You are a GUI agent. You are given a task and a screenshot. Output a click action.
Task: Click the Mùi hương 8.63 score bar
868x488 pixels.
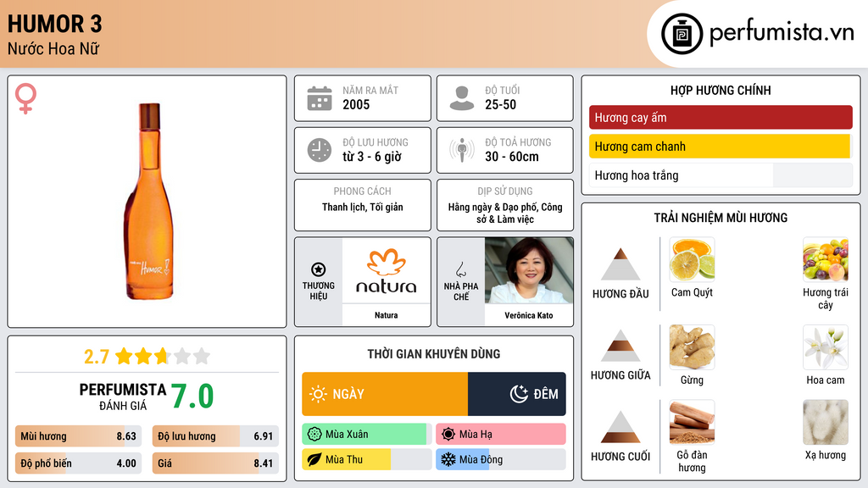coord(78,436)
